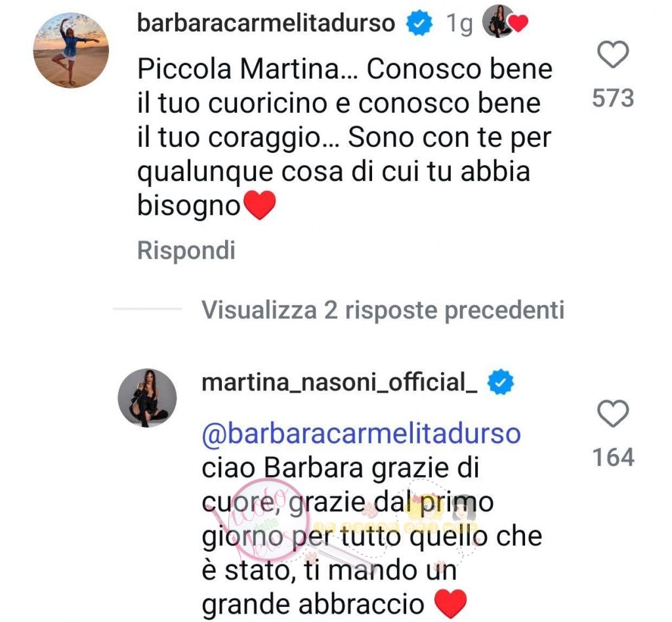Like barbaracarmelitadurso's comment with the heart icon
This screenshot has height=622, width=672.
point(613,54)
